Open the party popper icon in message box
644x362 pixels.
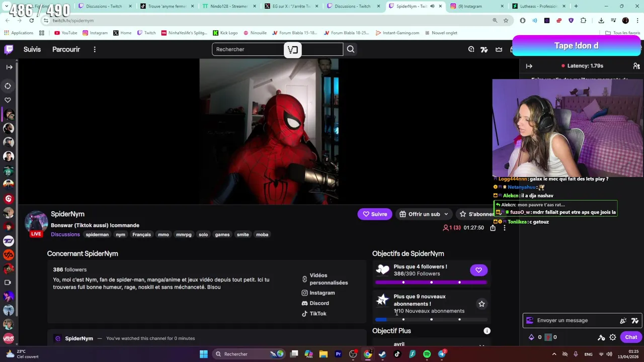coord(623,320)
